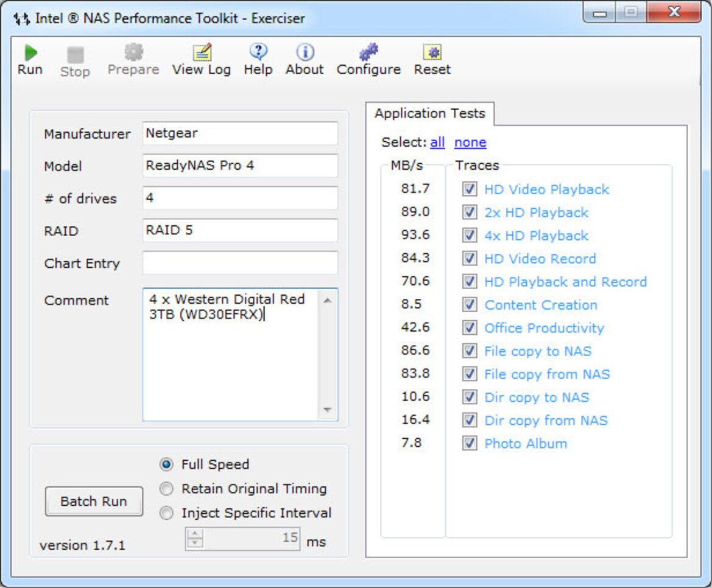Image resolution: width=712 pixels, height=588 pixels.
Task: Click the RAID input field
Action: coord(240,231)
